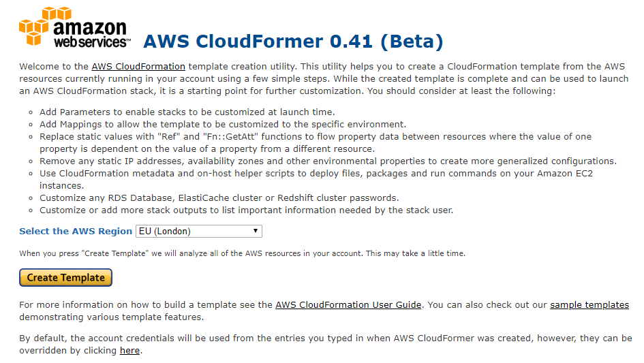This screenshot has height=363, width=644.
Task: Click the AWS CloudFormer 0.41 (Beta) heading
Action: click(293, 41)
